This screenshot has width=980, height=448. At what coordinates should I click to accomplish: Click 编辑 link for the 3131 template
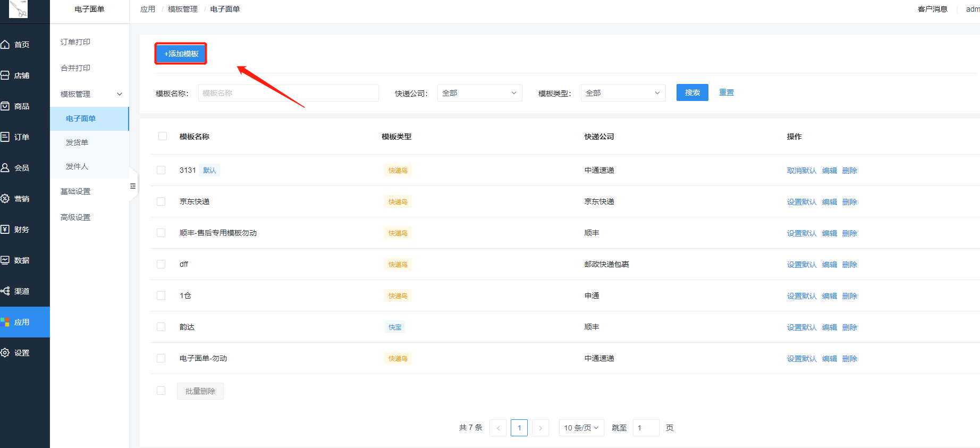coord(829,171)
